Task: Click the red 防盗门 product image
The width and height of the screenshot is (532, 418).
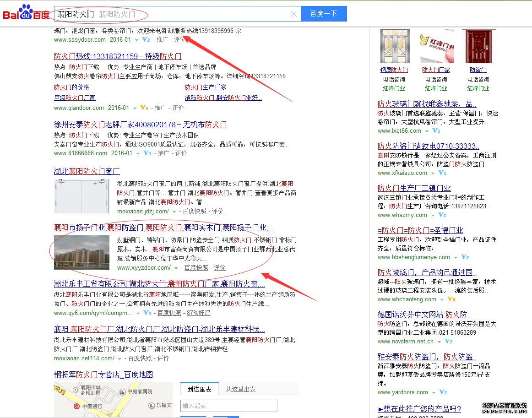Action: coord(479,46)
